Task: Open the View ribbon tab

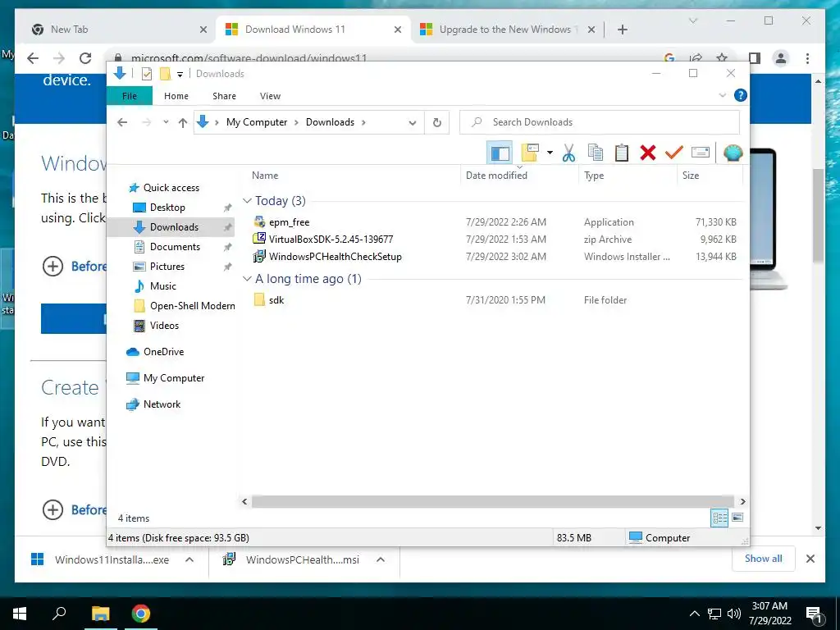Action: pos(270,96)
